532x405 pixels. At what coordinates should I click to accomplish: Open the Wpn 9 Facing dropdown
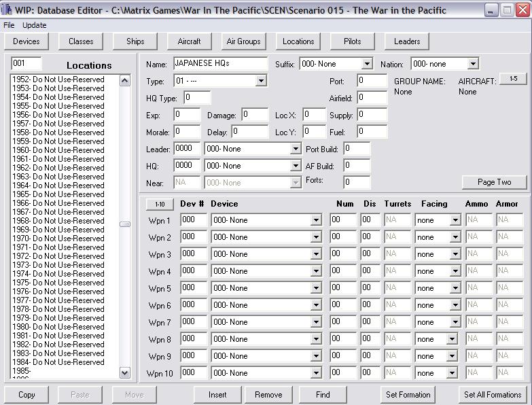click(x=452, y=356)
